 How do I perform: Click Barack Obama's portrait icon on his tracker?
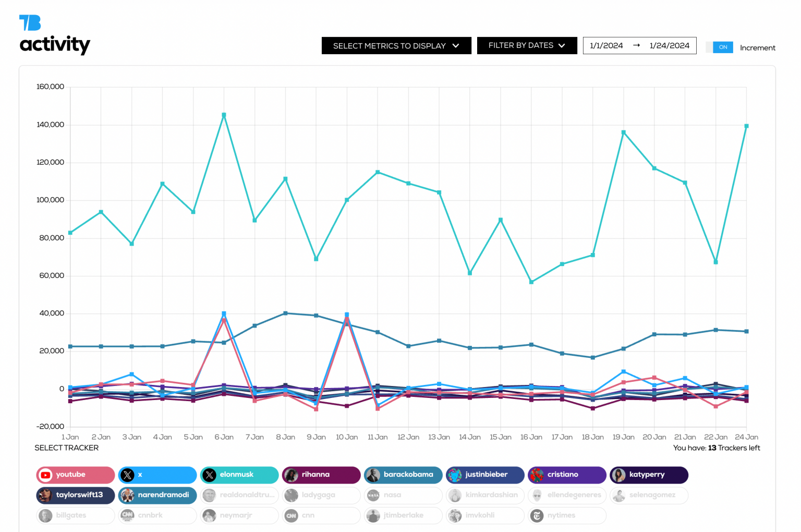[373, 475]
